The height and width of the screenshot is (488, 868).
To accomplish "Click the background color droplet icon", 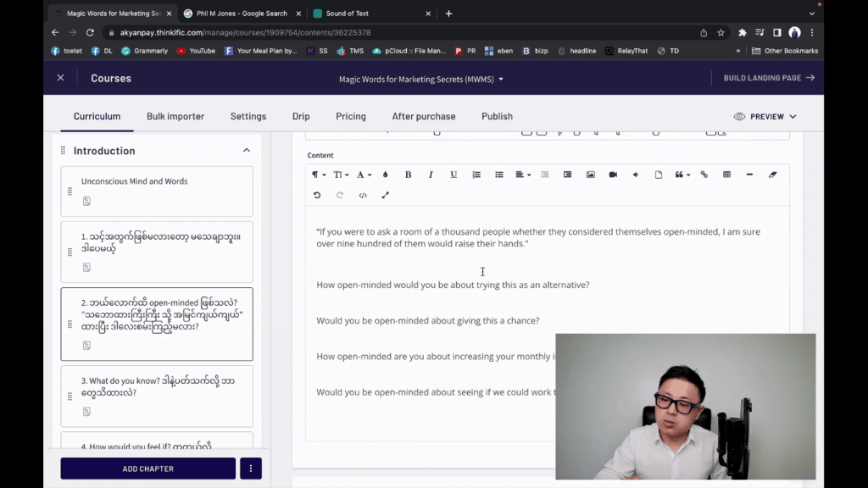I will pyautogui.click(x=386, y=175).
